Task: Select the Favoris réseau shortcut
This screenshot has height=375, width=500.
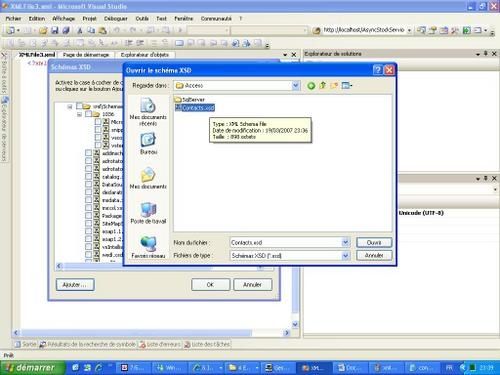Action: [x=148, y=247]
